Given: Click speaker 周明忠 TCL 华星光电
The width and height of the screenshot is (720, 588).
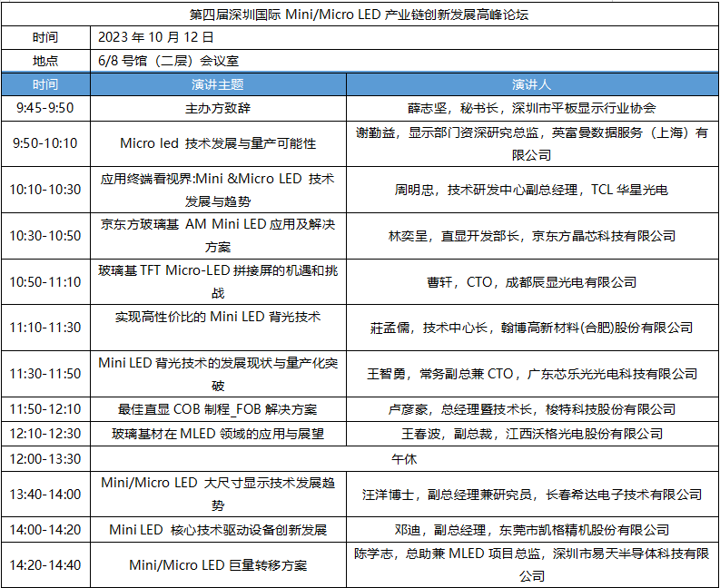Looking at the screenshot, I should pyautogui.click(x=532, y=190).
